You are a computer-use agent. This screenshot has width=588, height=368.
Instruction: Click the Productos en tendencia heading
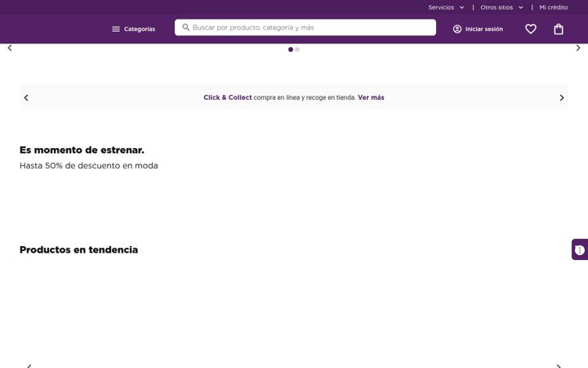(78, 249)
